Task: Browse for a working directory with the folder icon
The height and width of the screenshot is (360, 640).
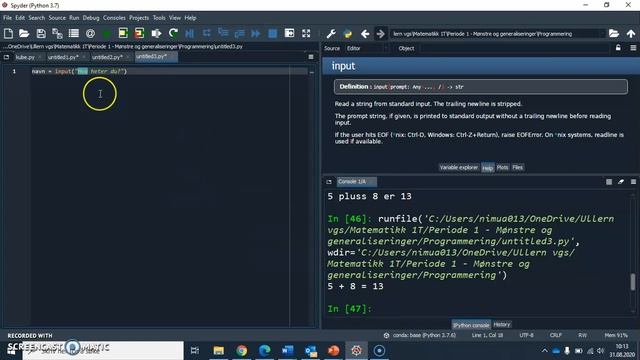Action: coord(614,33)
